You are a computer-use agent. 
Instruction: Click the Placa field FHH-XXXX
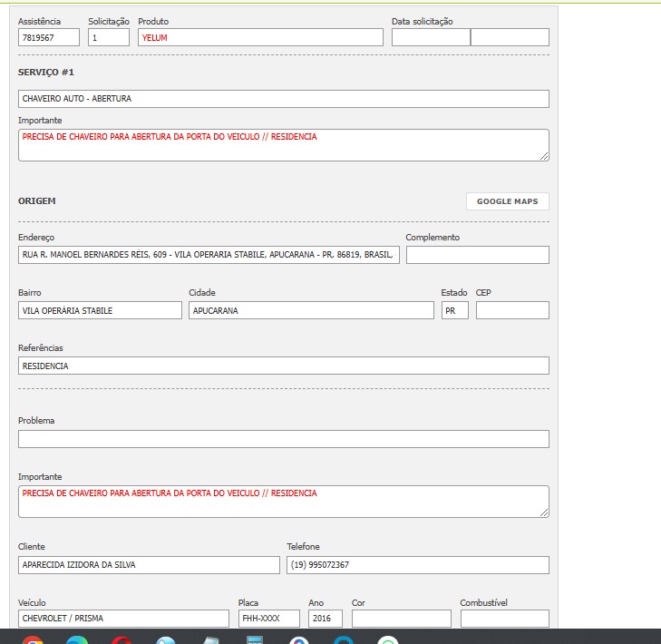coord(269,619)
